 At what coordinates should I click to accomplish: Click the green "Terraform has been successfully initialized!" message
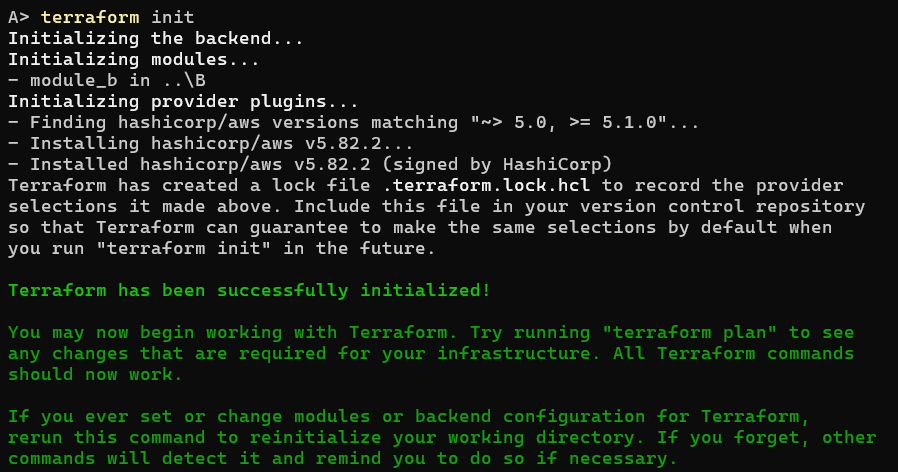[x=250, y=291]
